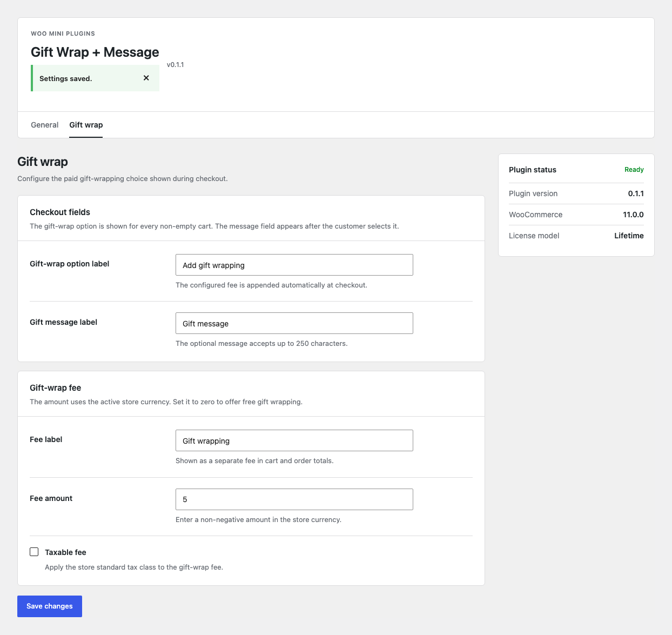Image resolution: width=672 pixels, height=635 pixels.
Task: Click the 'Shown as a separate fee' hint
Action: [x=254, y=460]
